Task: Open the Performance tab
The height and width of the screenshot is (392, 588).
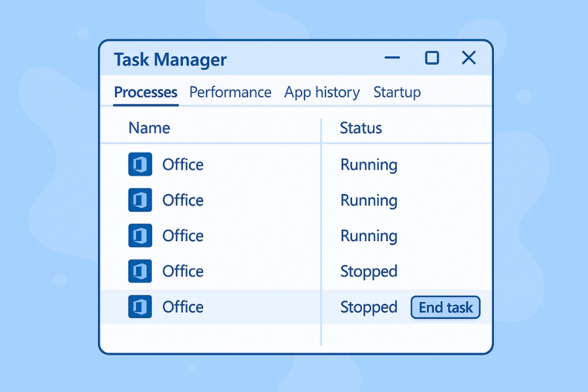Action: click(230, 92)
